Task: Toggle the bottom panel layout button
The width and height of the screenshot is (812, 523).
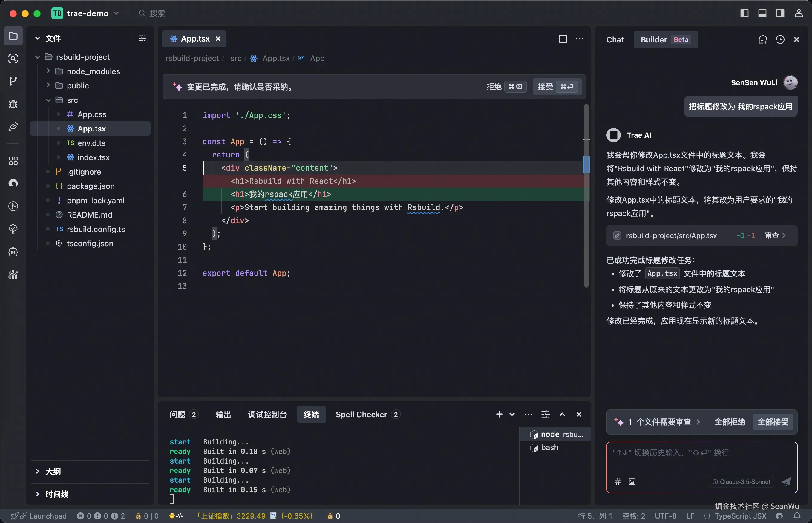Action: pos(762,13)
